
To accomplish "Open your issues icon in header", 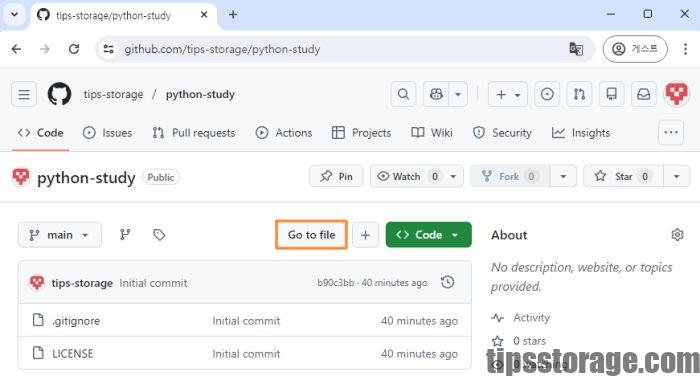I will pos(547,94).
